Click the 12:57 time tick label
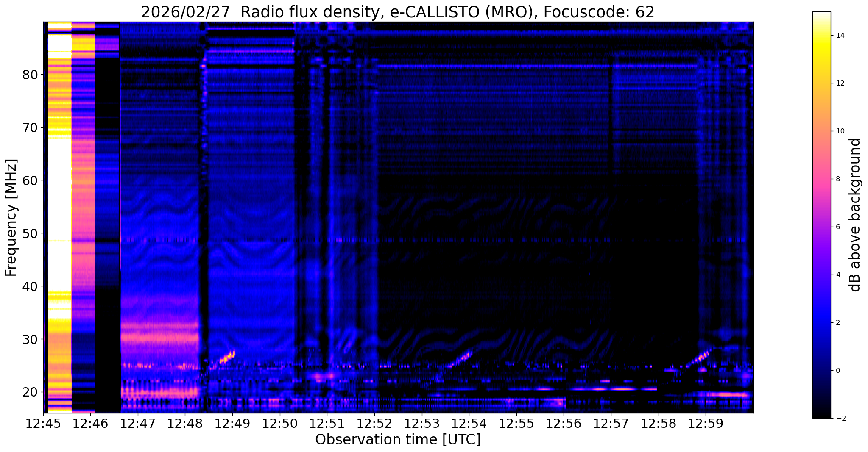868x452 pixels. (x=611, y=424)
